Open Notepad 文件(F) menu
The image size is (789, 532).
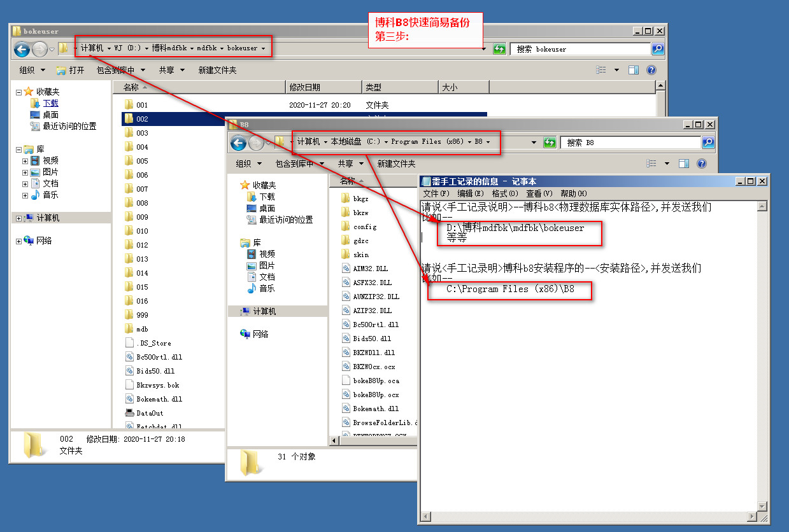436,193
